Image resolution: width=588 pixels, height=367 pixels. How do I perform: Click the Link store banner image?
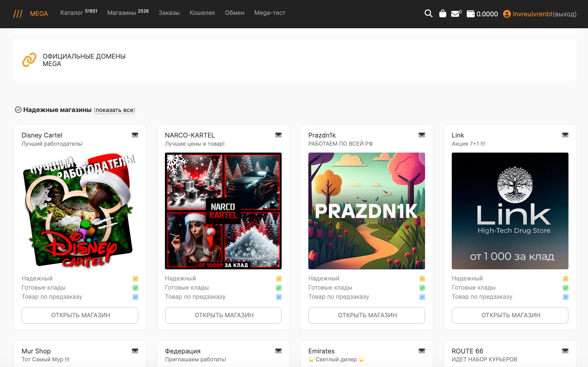click(510, 211)
